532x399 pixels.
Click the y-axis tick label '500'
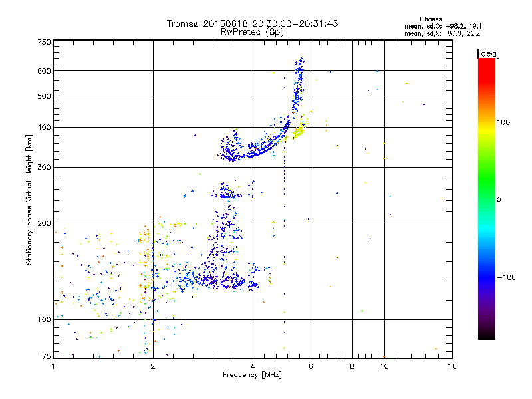tap(44, 96)
